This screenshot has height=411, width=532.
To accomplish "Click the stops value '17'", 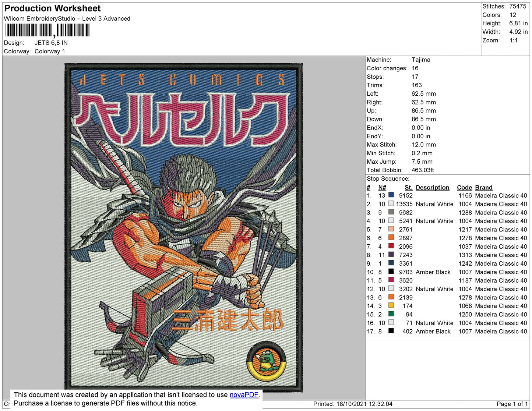I will [415, 77].
